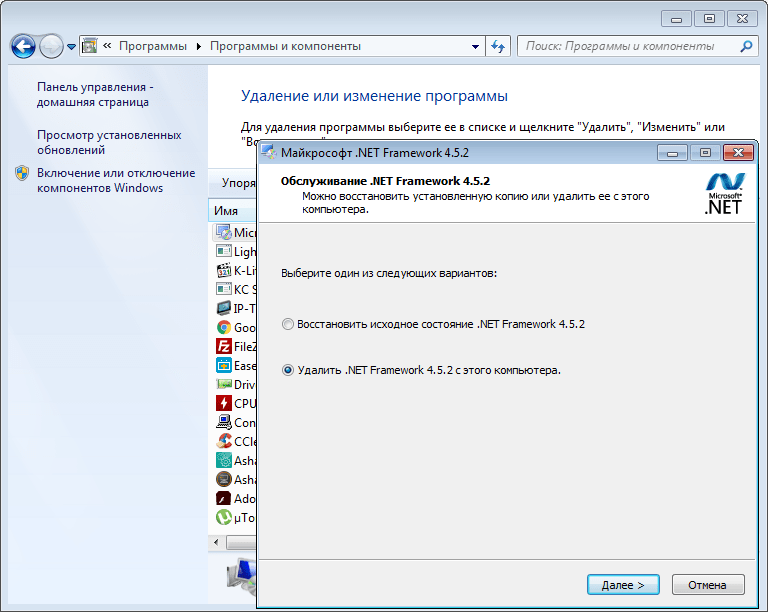Screen dimensions: 768x612
Task: Open the address bar history dropdown
Action: [475, 47]
